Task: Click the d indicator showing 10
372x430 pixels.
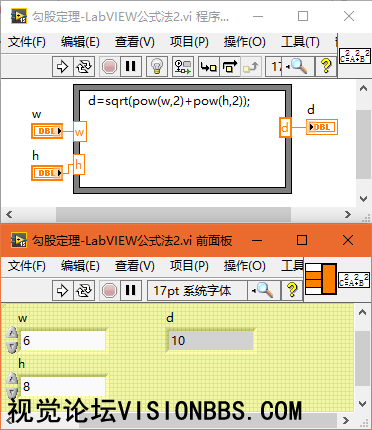Action: pyautogui.click(x=211, y=340)
